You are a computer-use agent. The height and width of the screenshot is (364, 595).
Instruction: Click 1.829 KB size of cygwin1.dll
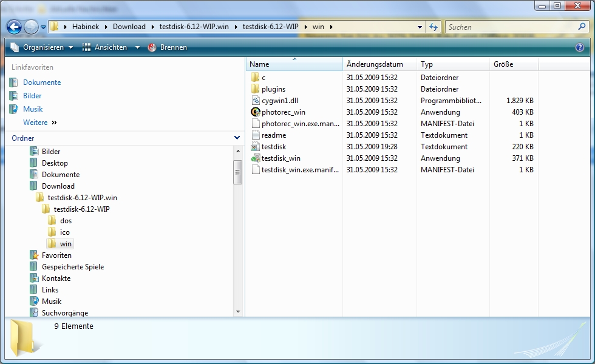tap(520, 101)
